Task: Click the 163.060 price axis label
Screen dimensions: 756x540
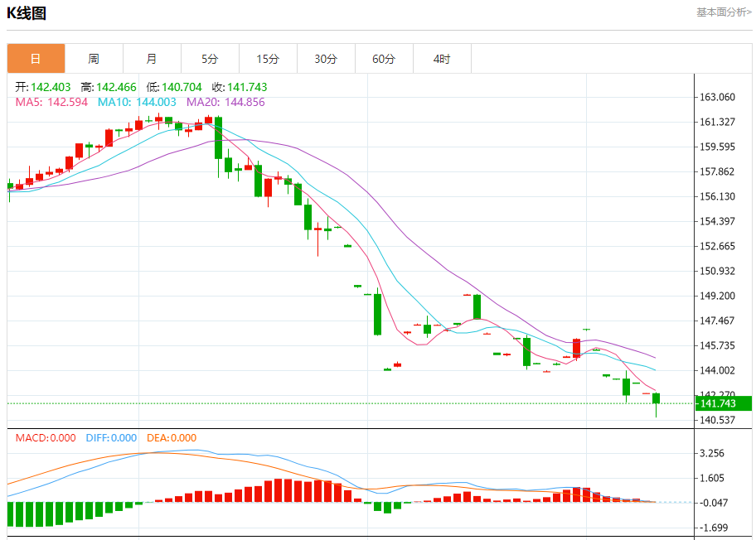Action: [x=717, y=97]
